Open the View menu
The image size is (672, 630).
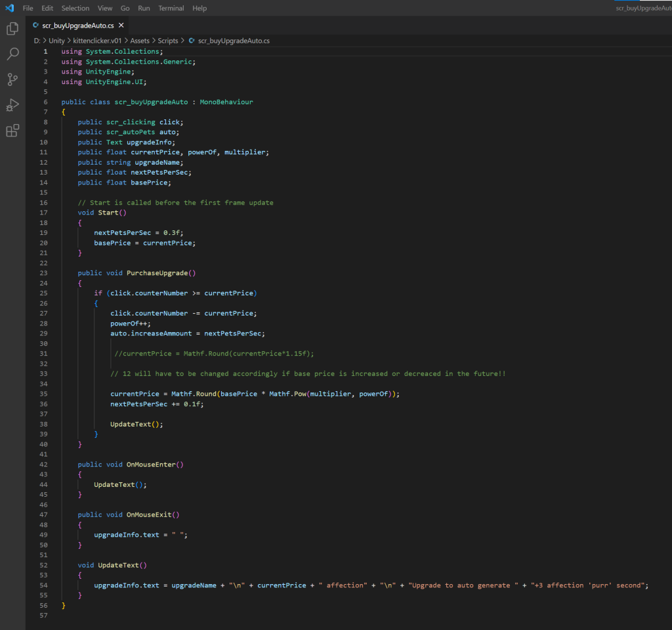coord(105,8)
